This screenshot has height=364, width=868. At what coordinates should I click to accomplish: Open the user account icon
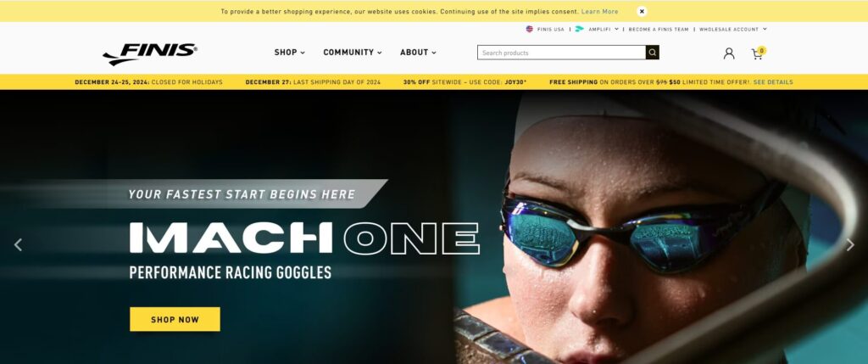coord(729,53)
